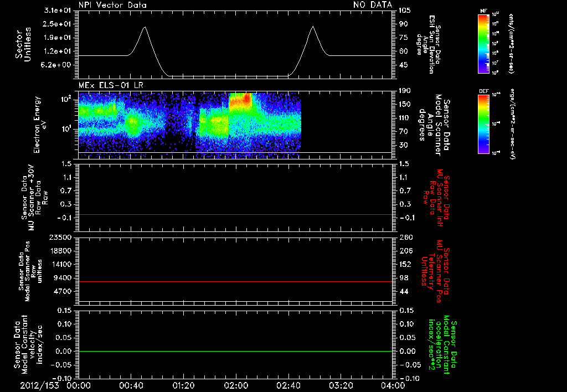Click the 'Sector Unitless' axis title
567x392 pixels.
[x=23, y=44]
